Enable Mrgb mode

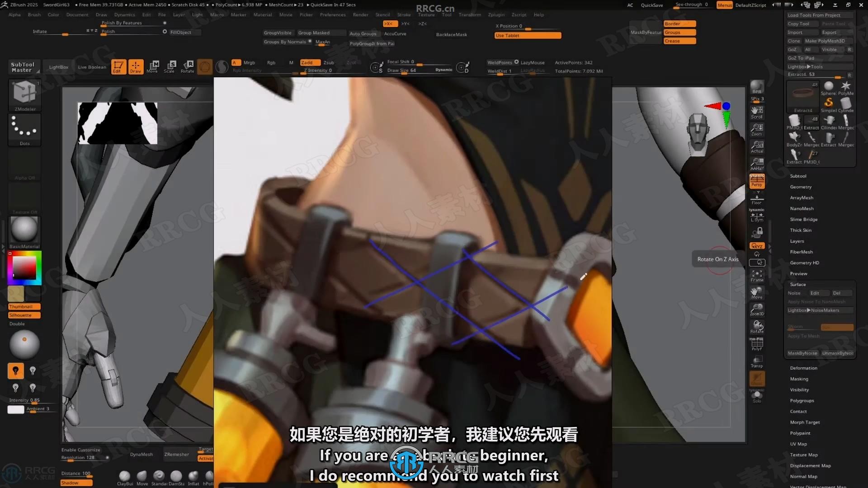[249, 63]
